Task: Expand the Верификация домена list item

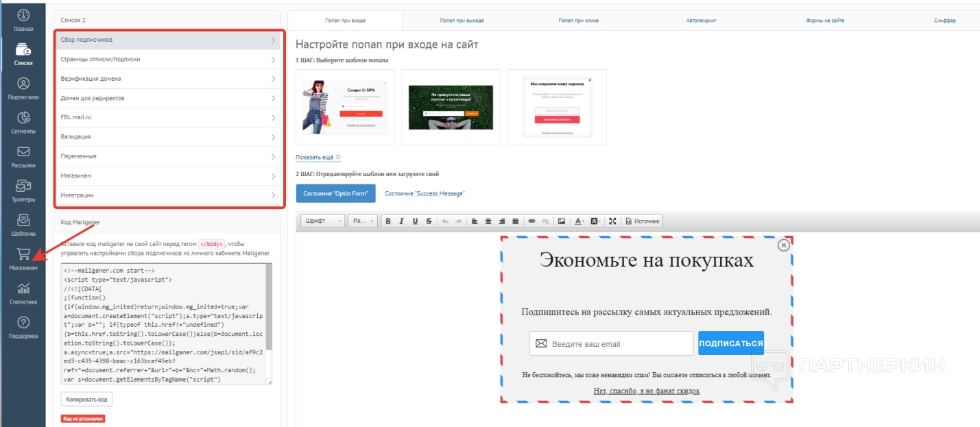Action: (169, 79)
